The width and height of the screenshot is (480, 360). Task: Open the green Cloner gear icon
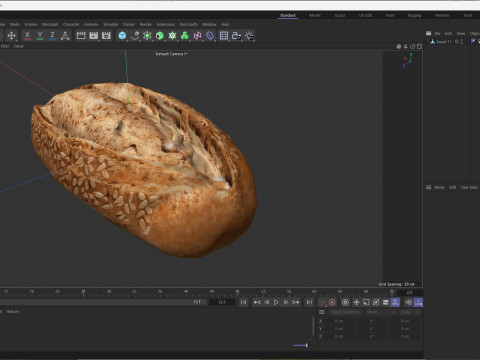click(172, 35)
